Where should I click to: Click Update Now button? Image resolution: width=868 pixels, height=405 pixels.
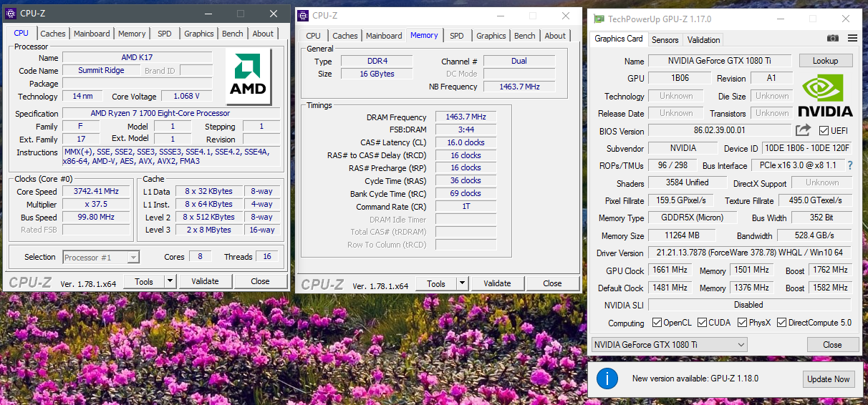tap(829, 379)
